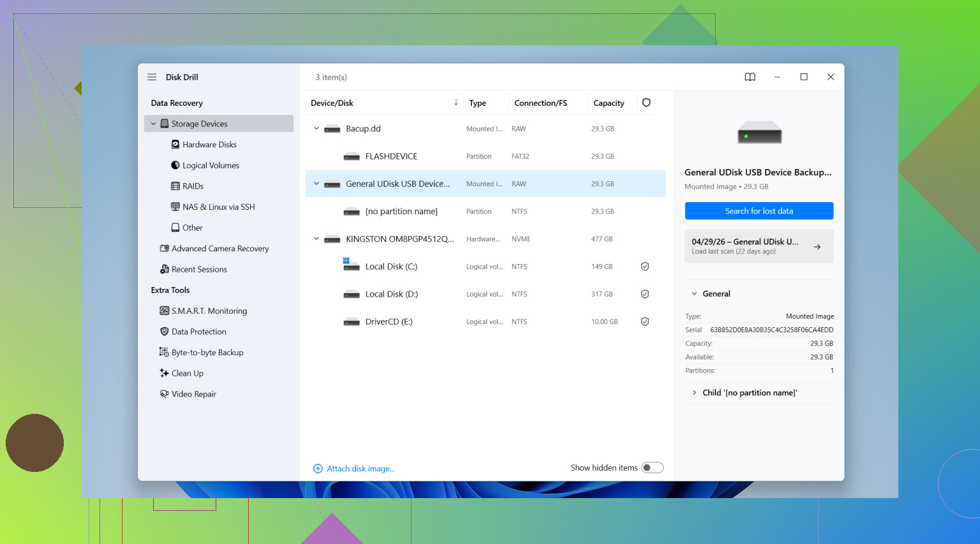Screen dimensions: 980x544
Task: Select the FLASHDEVICE partition row
Action: point(486,156)
